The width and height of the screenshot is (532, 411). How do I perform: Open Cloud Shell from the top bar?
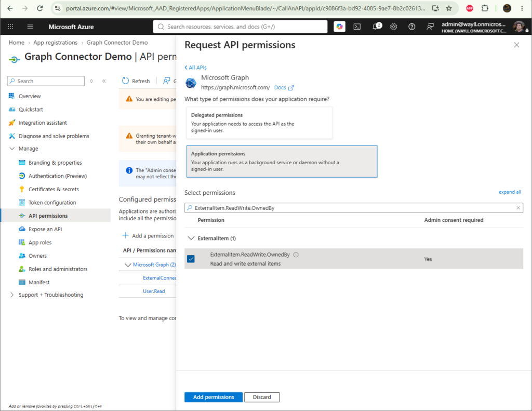pyautogui.click(x=357, y=26)
